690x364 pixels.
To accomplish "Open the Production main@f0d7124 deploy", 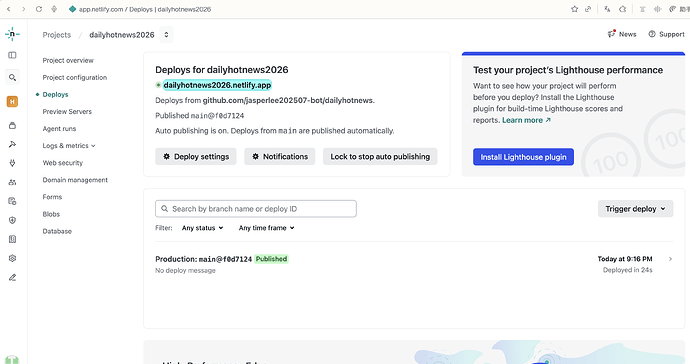I will tap(203, 259).
